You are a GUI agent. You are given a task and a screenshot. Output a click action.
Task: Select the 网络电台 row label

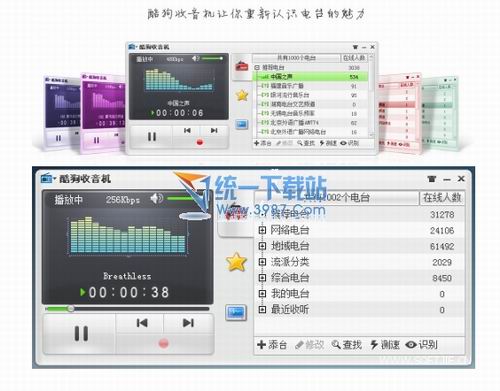tap(290, 230)
